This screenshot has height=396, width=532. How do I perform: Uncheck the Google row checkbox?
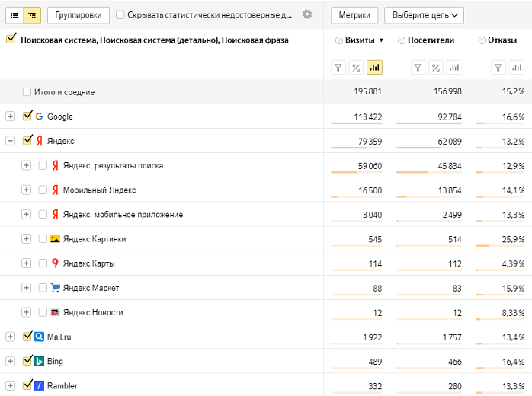[x=28, y=117]
